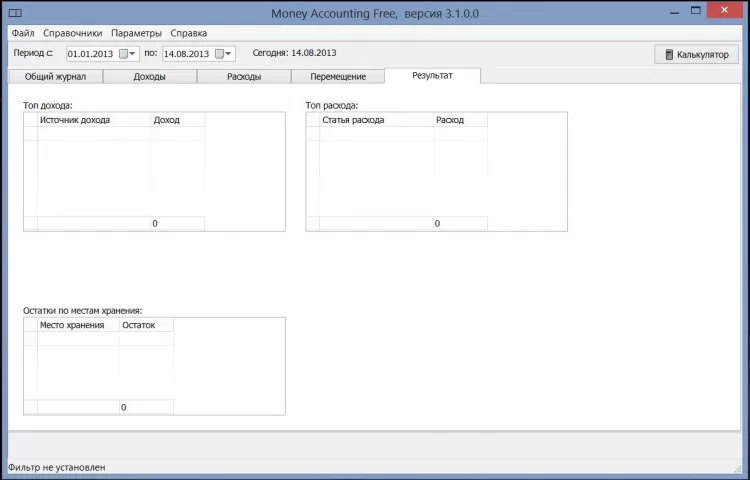Image resolution: width=750 pixels, height=480 pixels.
Task: Select the Результат tab
Action: [x=432, y=76]
